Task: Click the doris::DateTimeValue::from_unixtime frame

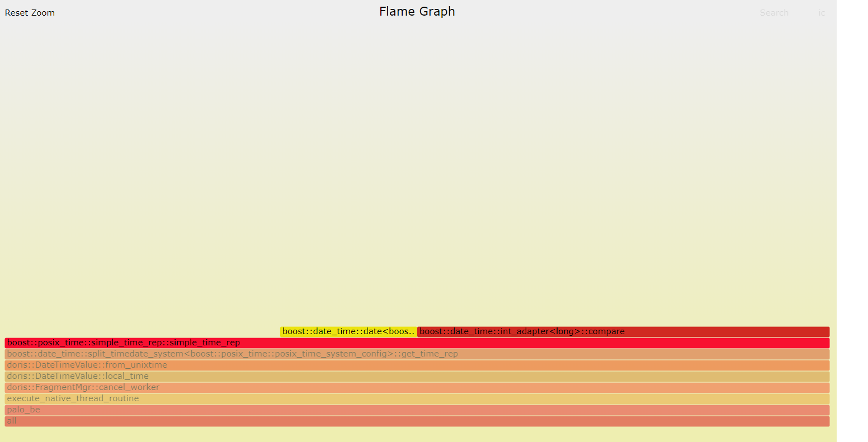Action: pyautogui.click(x=417, y=365)
